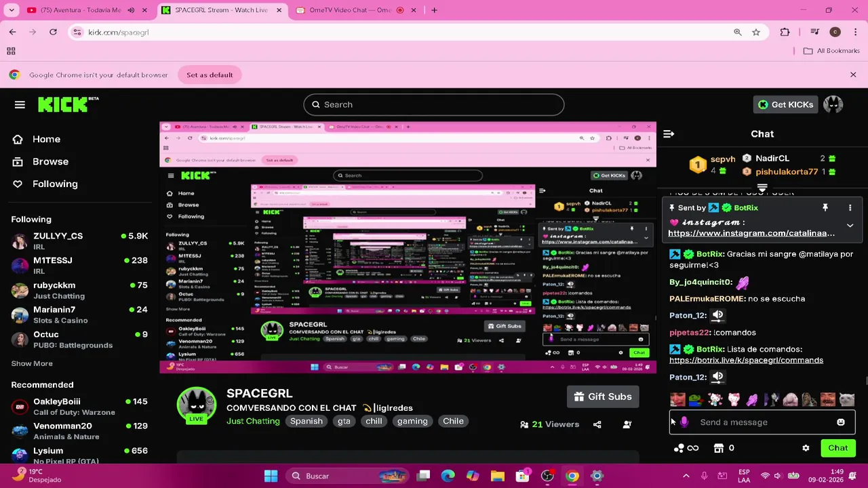Go to Home in Kick sidebar

click(x=46, y=139)
